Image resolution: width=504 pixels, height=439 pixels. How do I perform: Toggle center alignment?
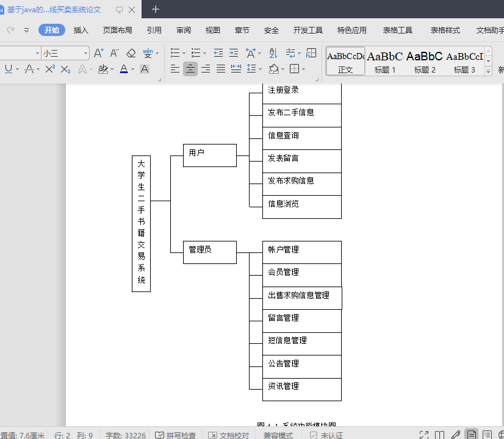coord(190,69)
